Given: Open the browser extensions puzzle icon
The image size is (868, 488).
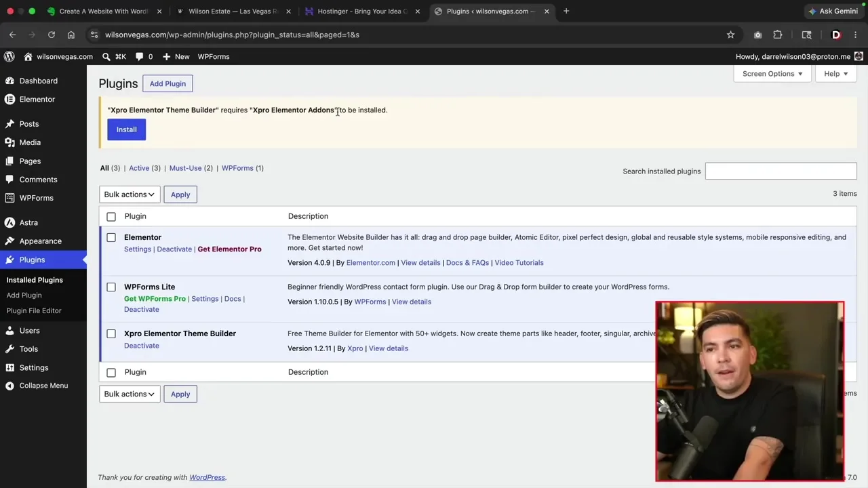Looking at the screenshot, I should pyautogui.click(x=778, y=35).
